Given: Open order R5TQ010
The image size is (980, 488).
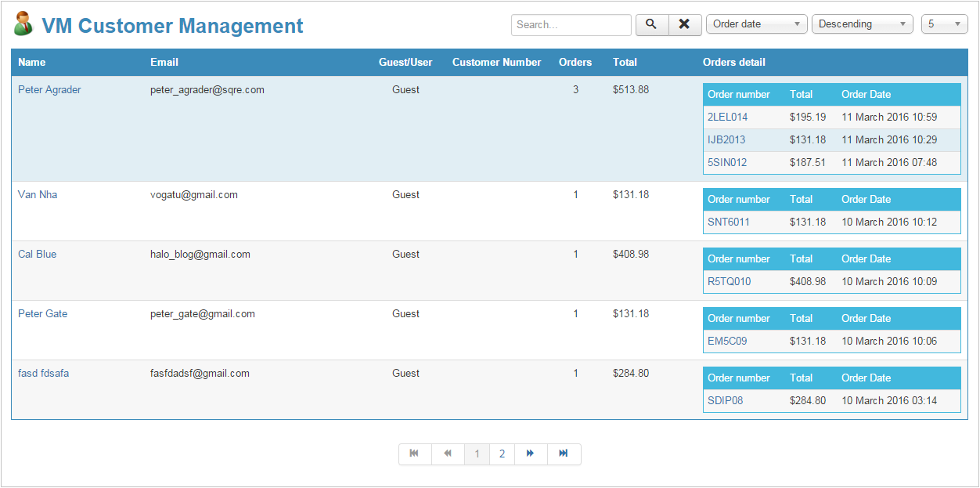Looking at the screenshot, I should (x=730, y=282).
